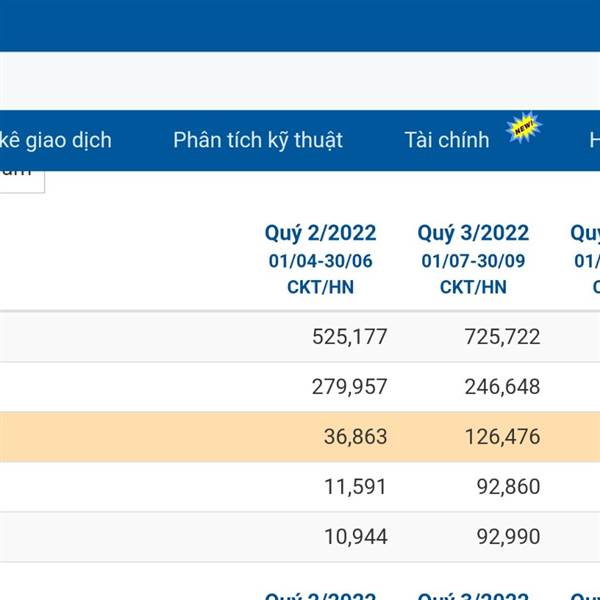Screen dimensions: 600x600
Task: Click CKT/HN label under Quý 3/2022
Action: click(473, 287)
